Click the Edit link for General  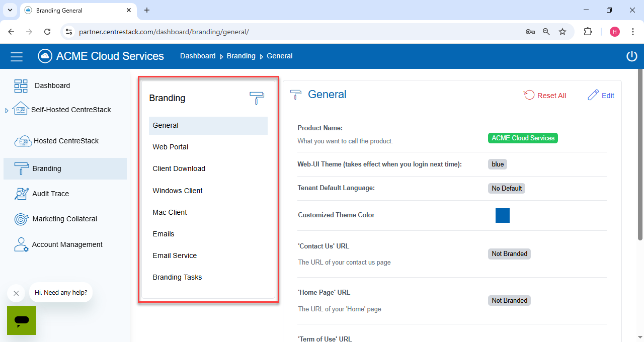(601, 96)
